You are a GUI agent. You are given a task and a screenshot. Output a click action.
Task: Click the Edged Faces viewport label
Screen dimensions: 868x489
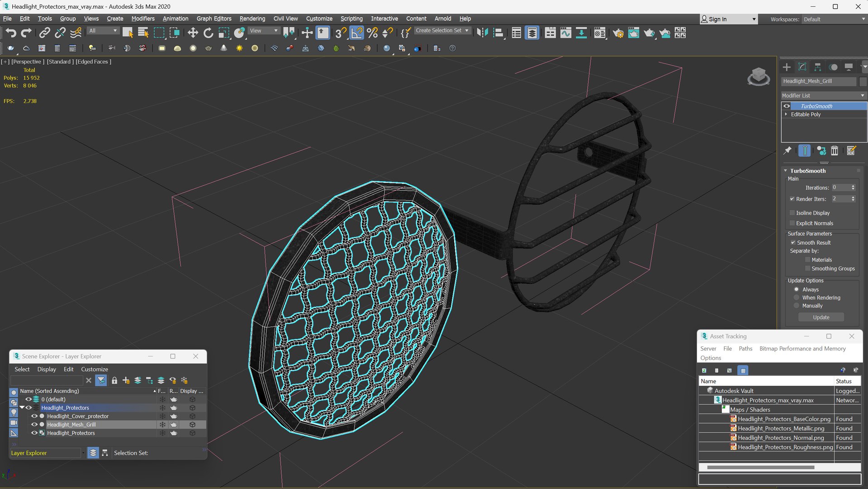coord(93,62)
